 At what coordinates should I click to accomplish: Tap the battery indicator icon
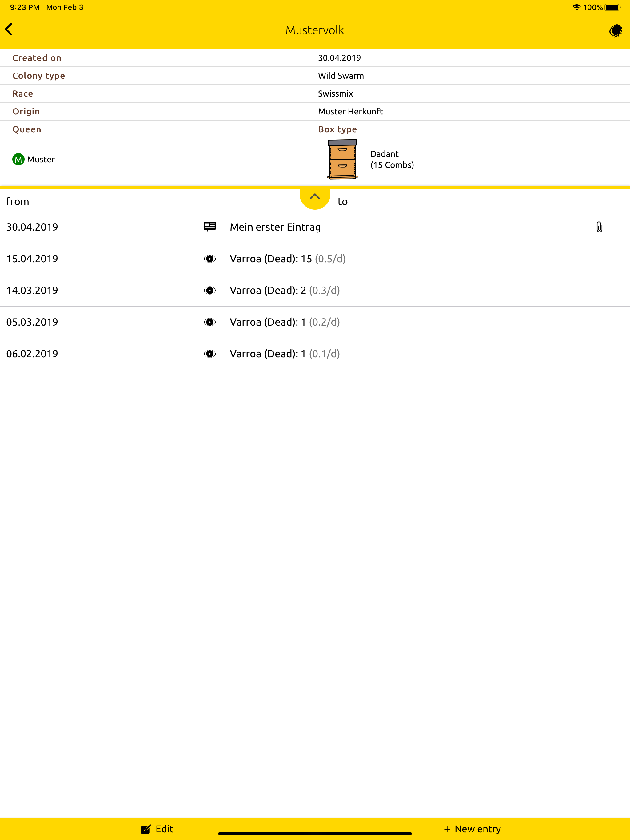click(x=612, y=7)
